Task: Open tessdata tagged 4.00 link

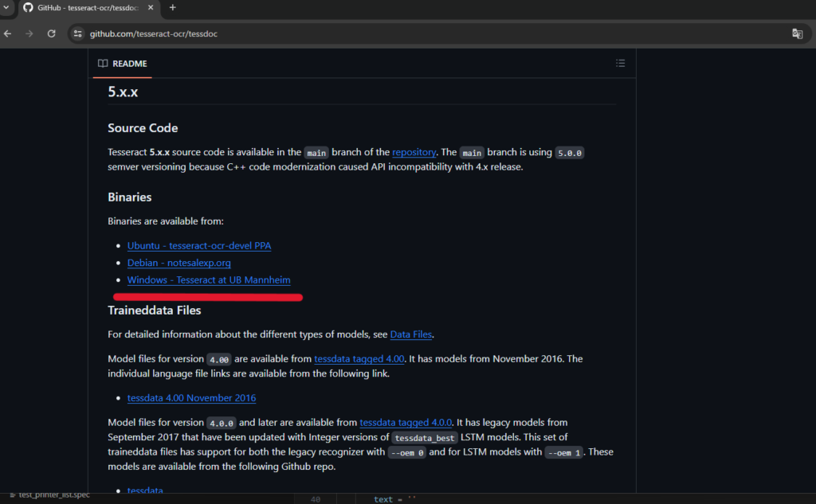Action: [x=359, y=359]
